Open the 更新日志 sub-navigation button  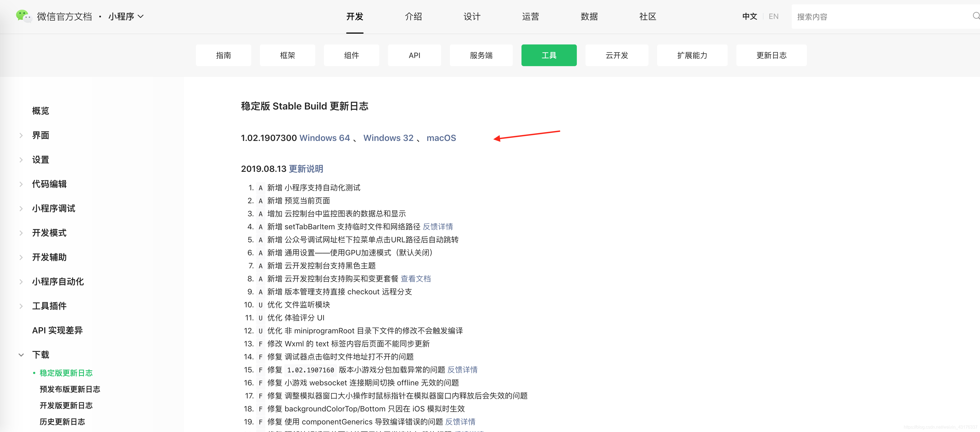771,55
